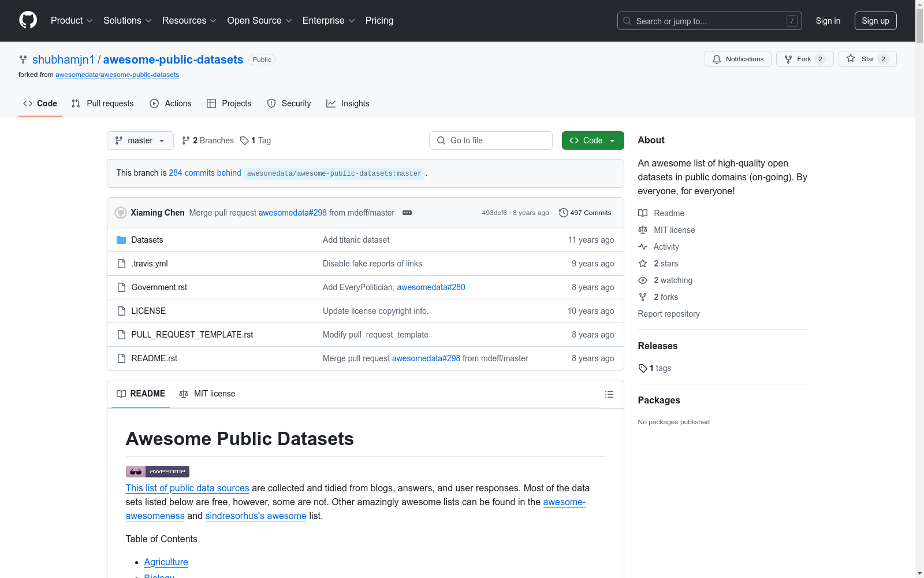Click the Government.rst file icon
This screenshot has width=924, height=578.
(x=121, y=287)
